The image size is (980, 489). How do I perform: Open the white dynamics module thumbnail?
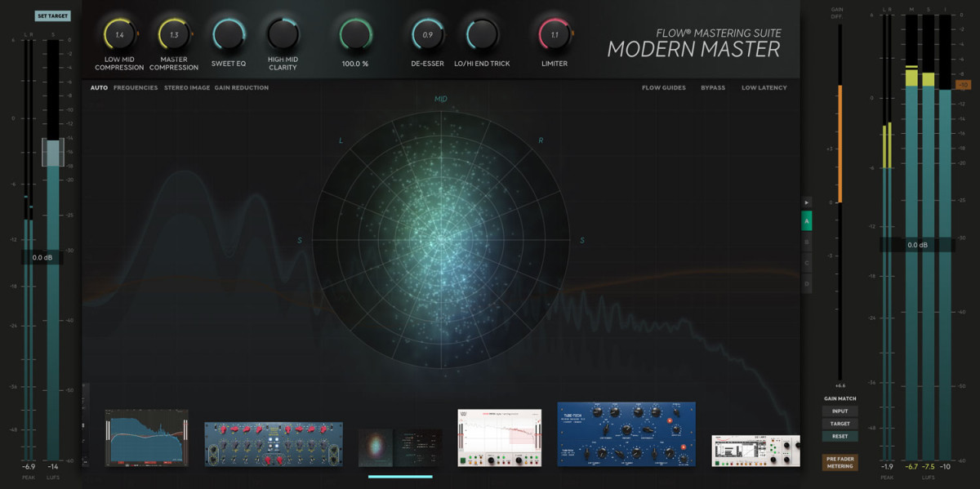tap(500, 438)
